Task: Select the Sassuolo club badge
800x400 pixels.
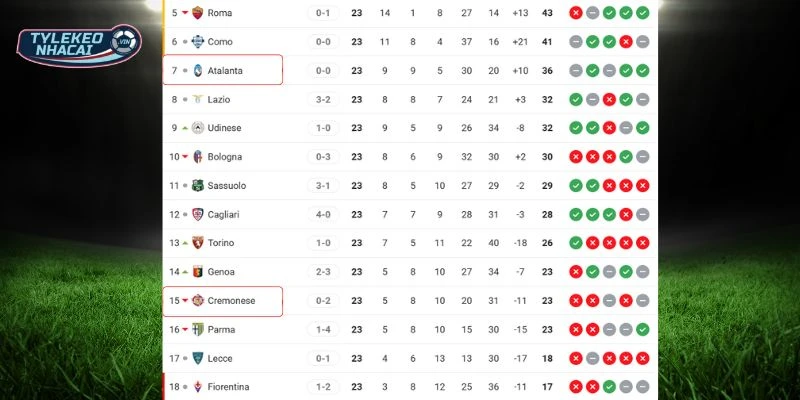Action: [x=198, y=186]
